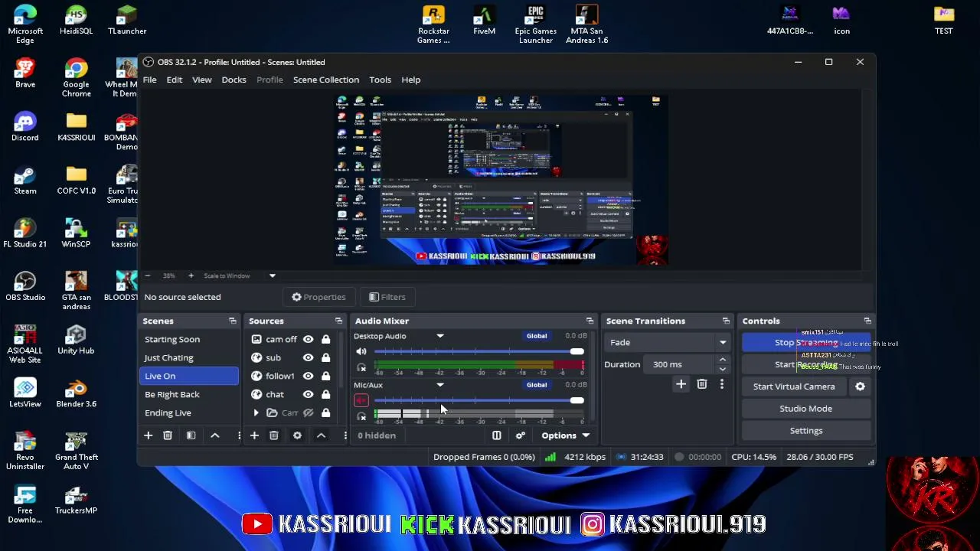980x551 pixels.
Task: Unlock the sub source
Action: tap(326, 357)
